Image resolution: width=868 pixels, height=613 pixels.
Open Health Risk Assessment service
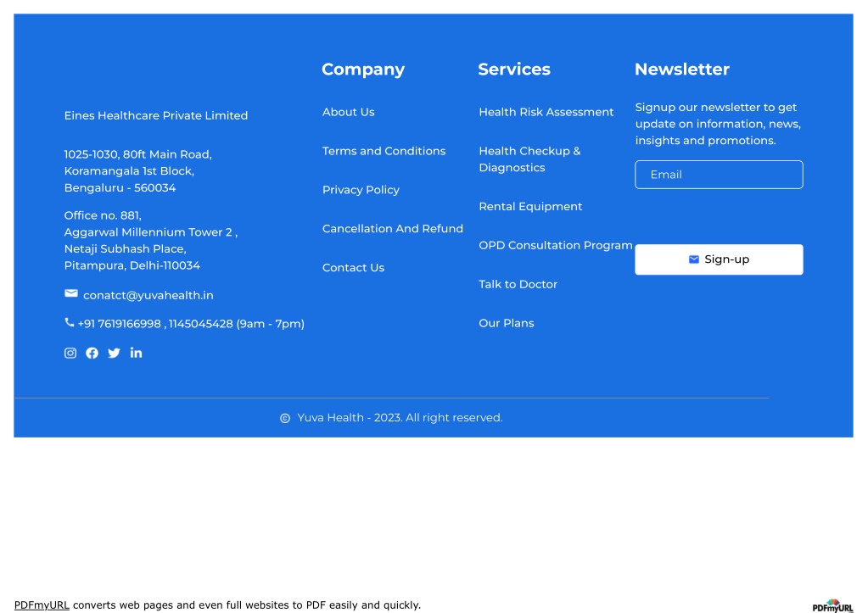pyautogui.click(x=546, y=112)
